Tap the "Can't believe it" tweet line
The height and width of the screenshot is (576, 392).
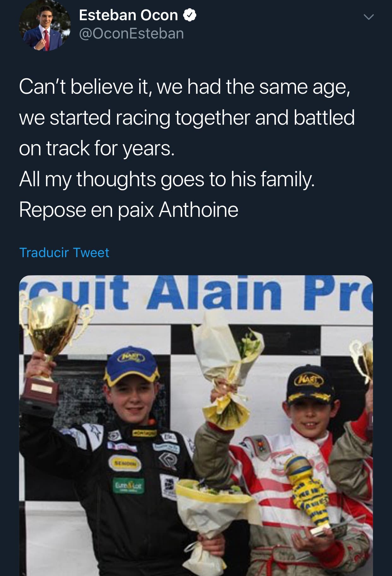(x=185, y=87)
